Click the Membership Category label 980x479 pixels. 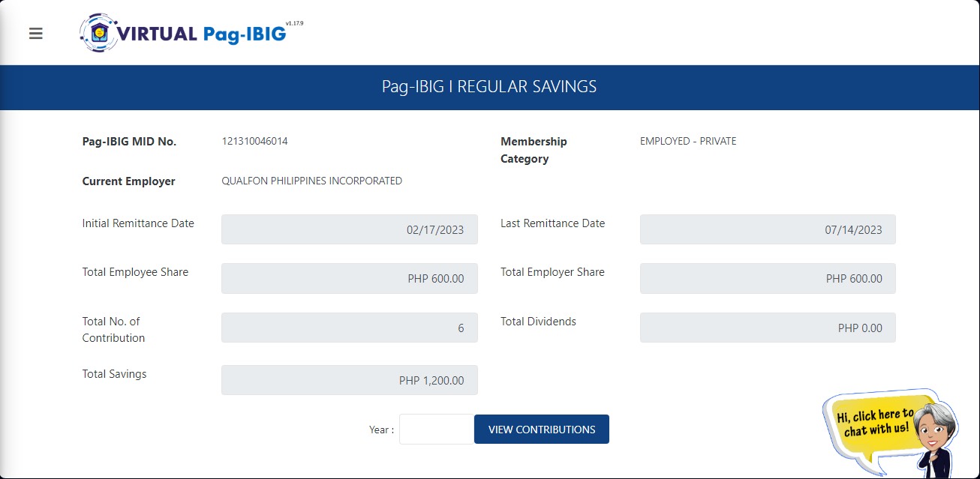point(534,150)
